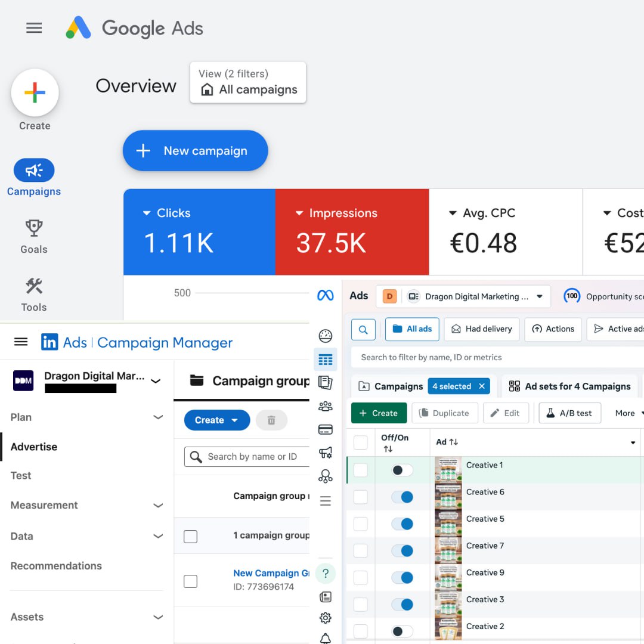Check the New Campaign Group row checkbox
644x644 pixels.
(191, 581)
